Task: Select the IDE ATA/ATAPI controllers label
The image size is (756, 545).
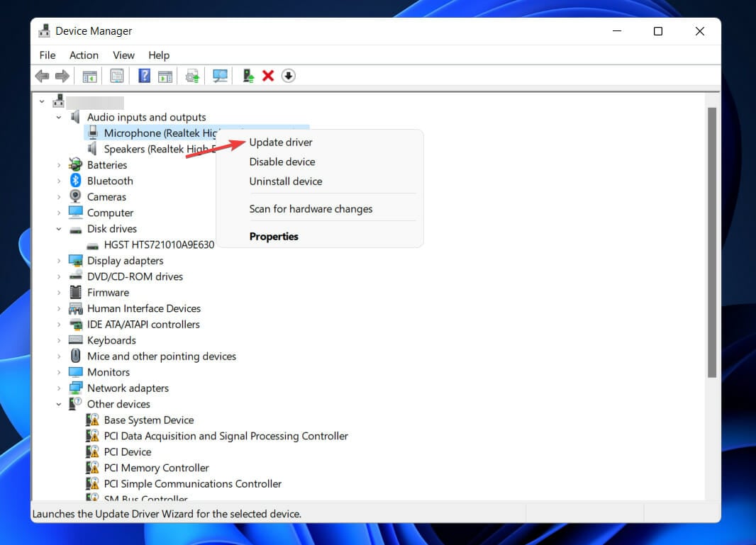Action: [x=143, y=325]
